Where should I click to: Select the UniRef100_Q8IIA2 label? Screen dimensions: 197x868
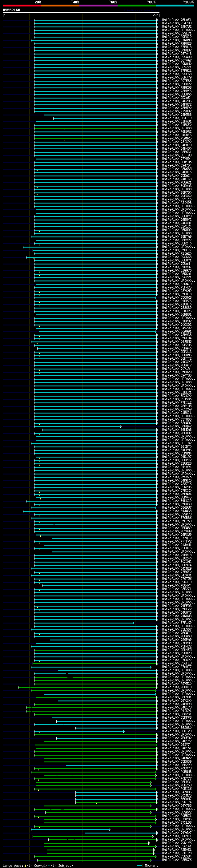(176, 443)
